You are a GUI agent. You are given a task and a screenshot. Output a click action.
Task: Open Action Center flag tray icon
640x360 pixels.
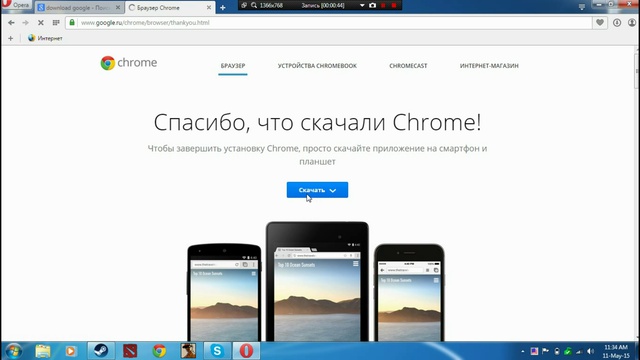(545, 351)
